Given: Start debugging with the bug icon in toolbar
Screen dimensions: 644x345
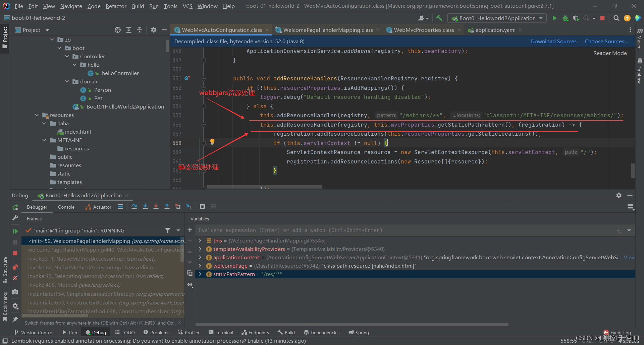Looking at the screenshot, I should coord(565,18).
